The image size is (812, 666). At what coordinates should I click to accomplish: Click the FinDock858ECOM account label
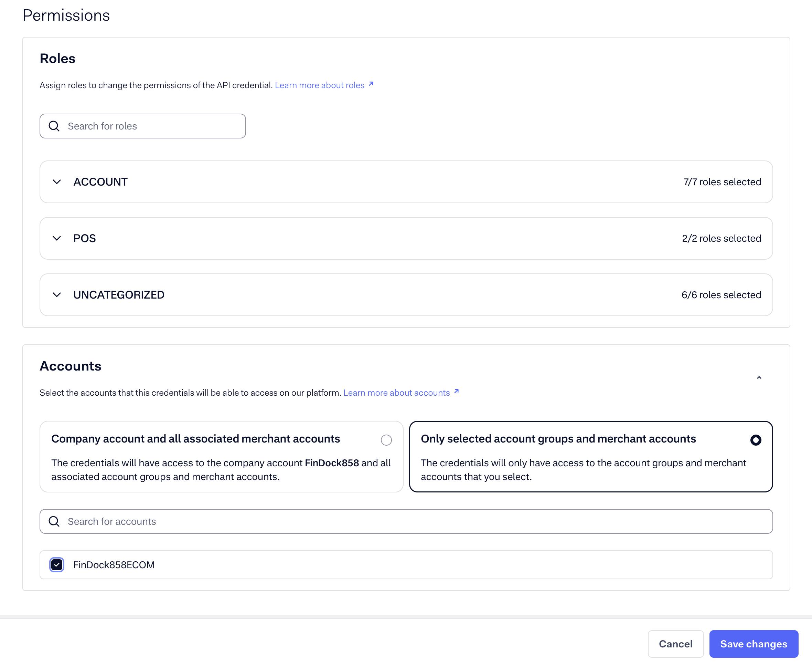[114, 564]
